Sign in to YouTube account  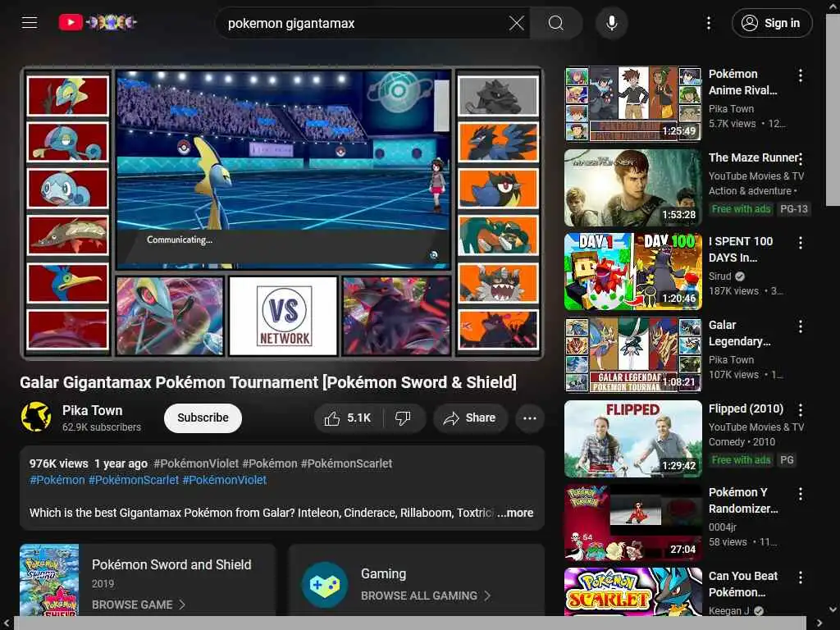[x=772, y=23]
